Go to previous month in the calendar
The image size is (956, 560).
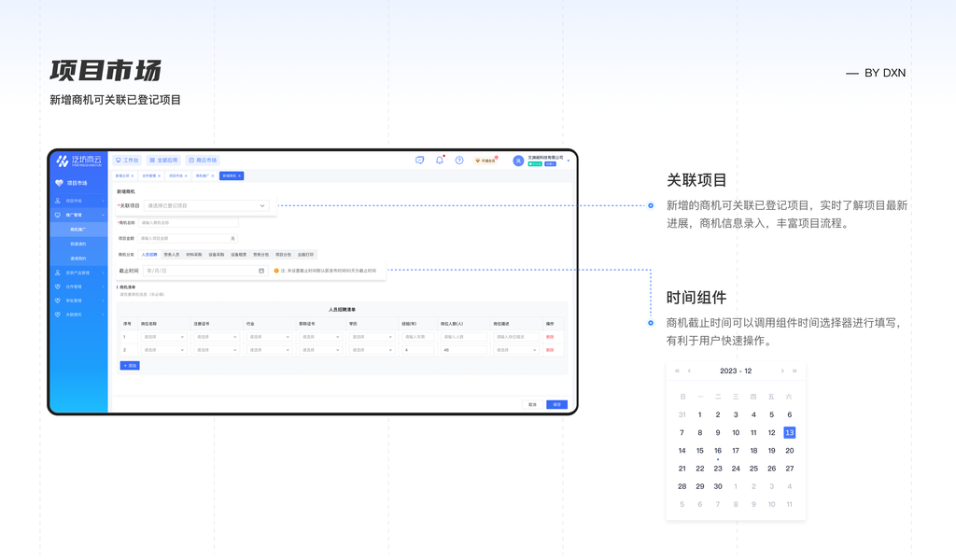689,371
